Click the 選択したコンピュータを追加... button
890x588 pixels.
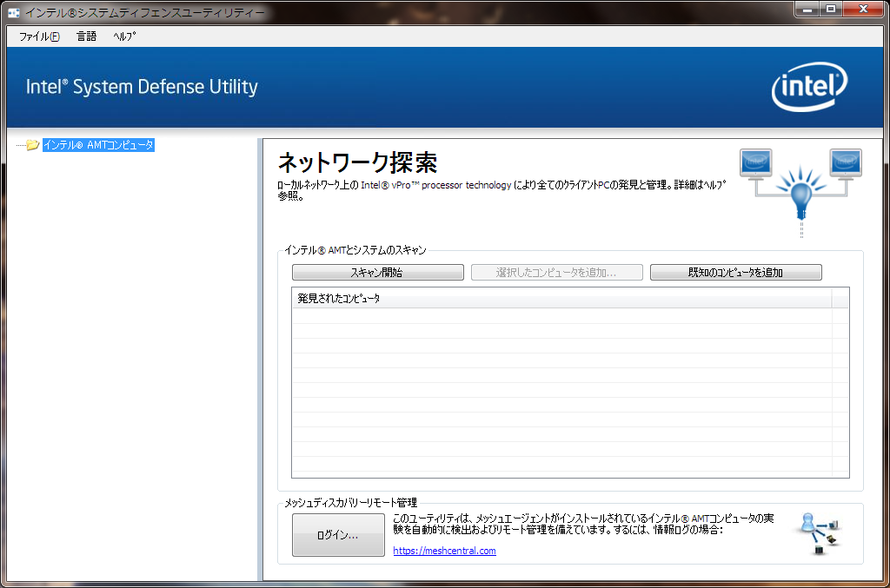(556, 272)
